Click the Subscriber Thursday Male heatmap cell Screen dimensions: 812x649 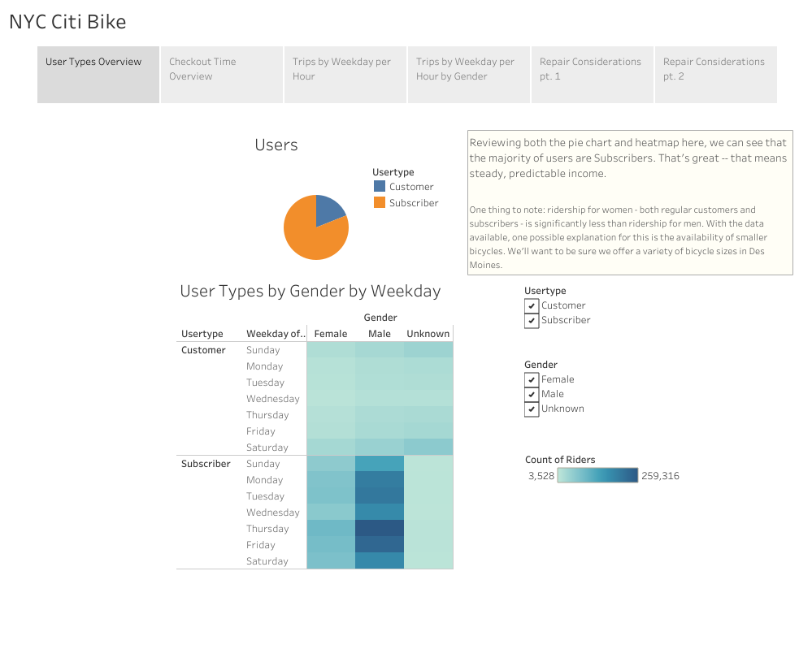tap(380, 529)
